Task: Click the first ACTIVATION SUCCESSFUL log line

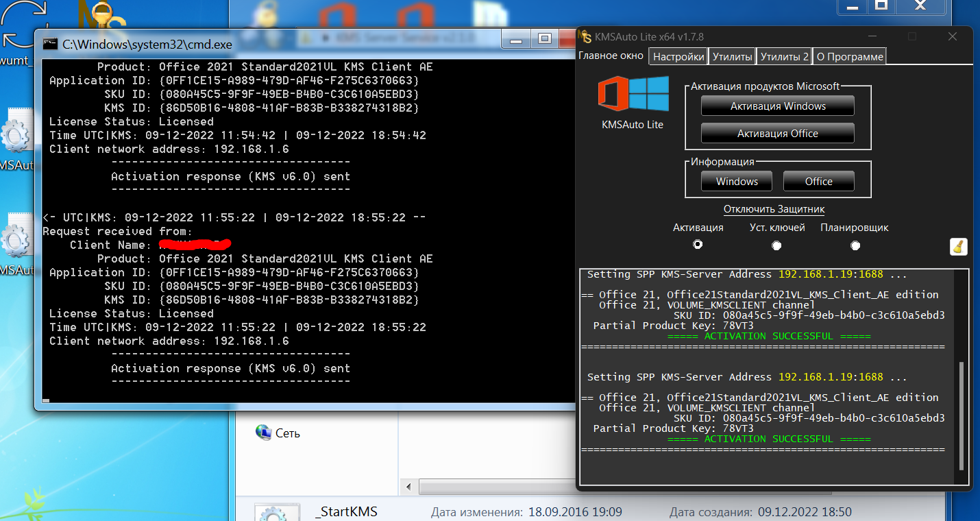Action: [768, 336]
